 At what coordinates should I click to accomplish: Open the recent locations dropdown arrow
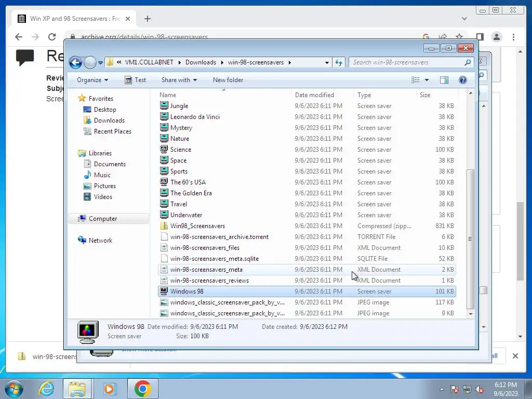pos(100,63)
